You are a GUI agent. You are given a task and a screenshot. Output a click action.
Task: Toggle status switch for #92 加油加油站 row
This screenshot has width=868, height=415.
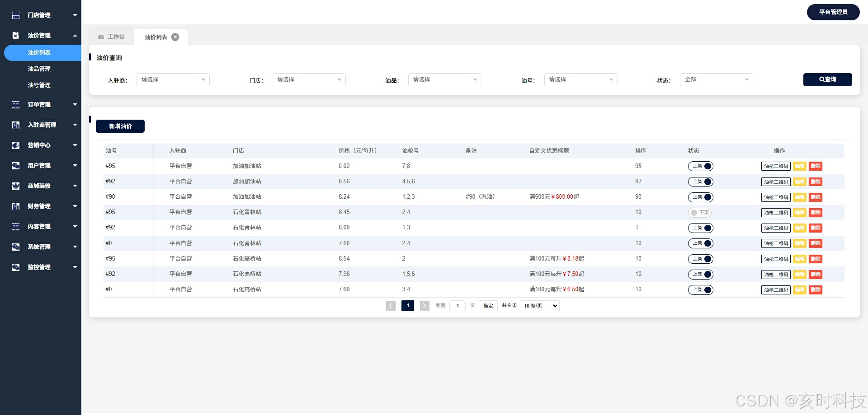pos(701,182)
